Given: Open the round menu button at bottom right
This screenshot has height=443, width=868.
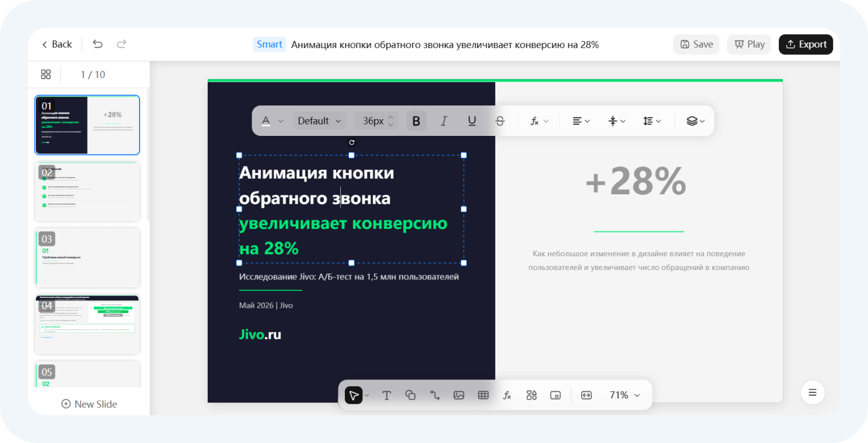Looking at the screenshot, I should pos(812,393).
